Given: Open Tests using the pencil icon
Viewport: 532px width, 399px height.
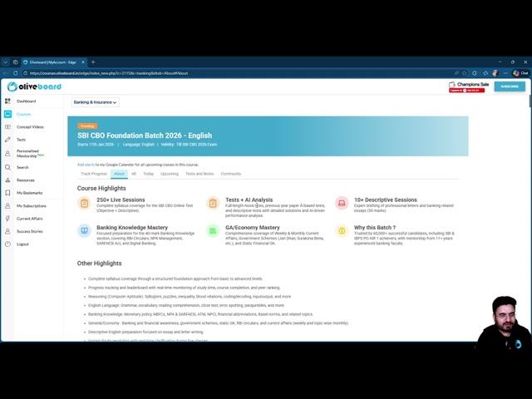Looking at the screenshot, I should (x=7, y=140).
